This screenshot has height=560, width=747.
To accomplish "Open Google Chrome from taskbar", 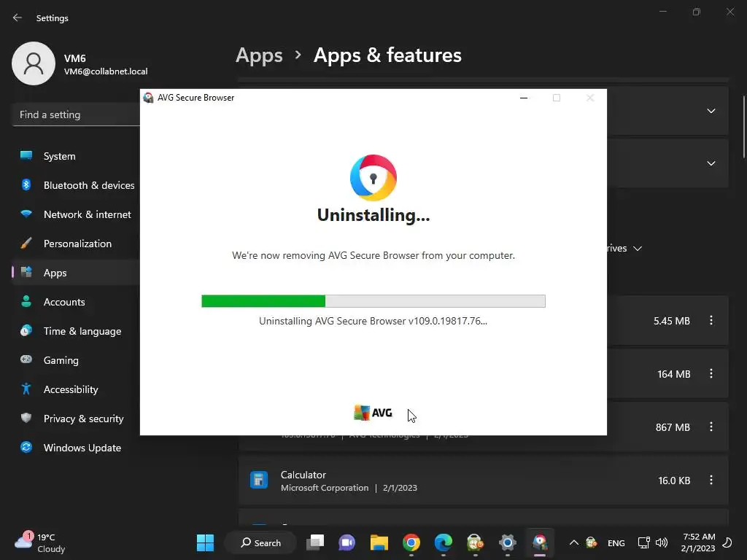I will [411, 542].
